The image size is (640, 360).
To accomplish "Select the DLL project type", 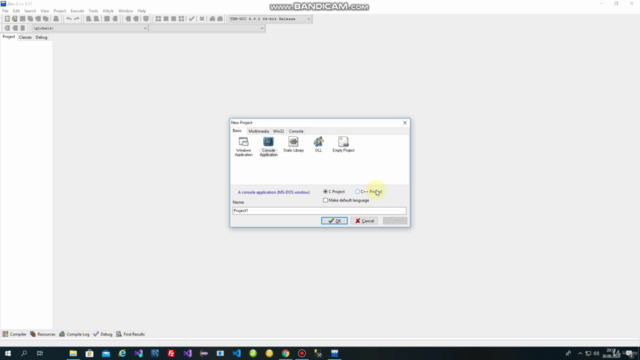I will 318,144.
